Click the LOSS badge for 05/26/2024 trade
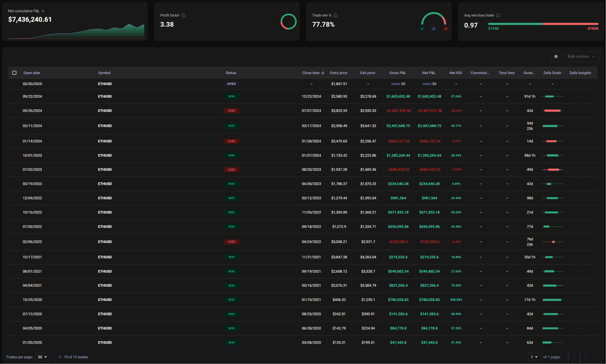606x364 pixels. point(231,111)
